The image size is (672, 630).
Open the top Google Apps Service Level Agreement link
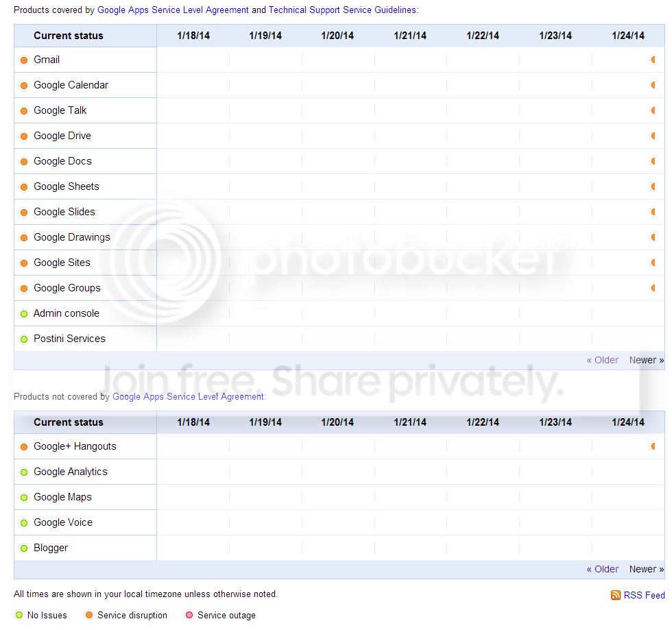pyautogui.click(x=173, y=10)
